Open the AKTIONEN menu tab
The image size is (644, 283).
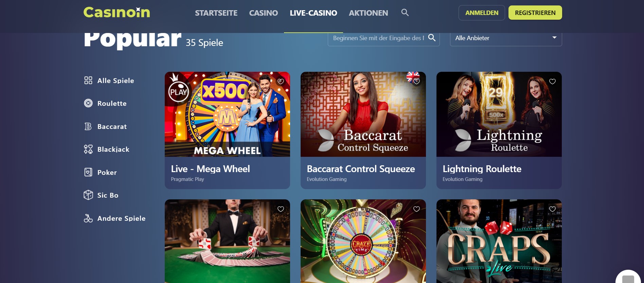click(x=368, y=13)
